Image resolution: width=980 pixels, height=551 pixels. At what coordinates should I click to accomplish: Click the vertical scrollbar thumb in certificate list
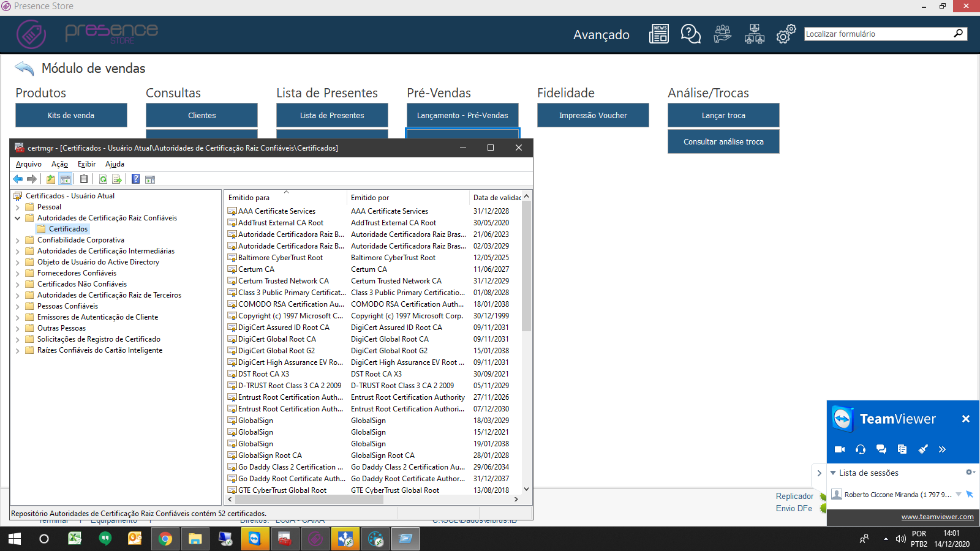[x=526, y=266]
